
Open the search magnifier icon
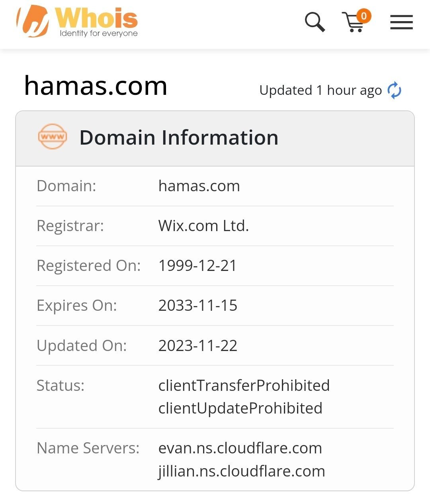point(315,22)
